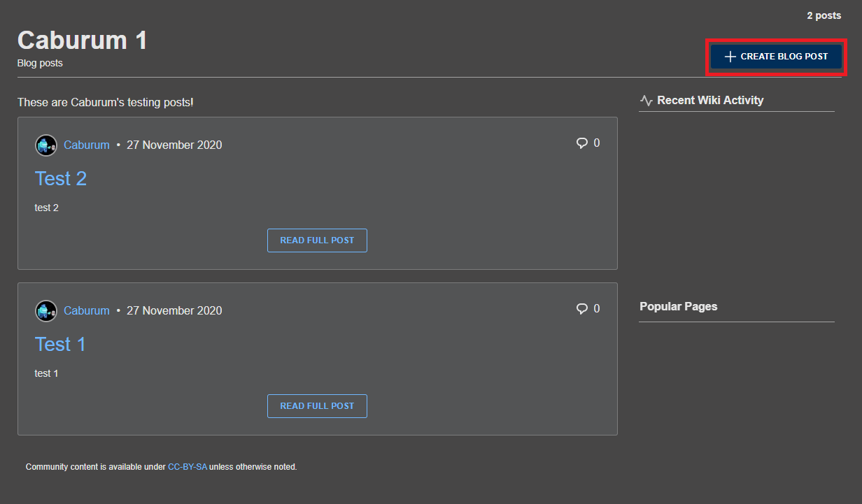Open the CC-BY-SA license link
This screenshot has width=862, height=504.
tap(188, 467)
